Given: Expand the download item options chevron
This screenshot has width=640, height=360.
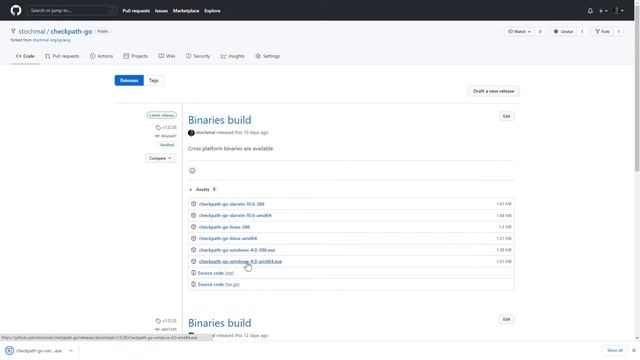Looking at the screenshot, I should pos(71,351).
